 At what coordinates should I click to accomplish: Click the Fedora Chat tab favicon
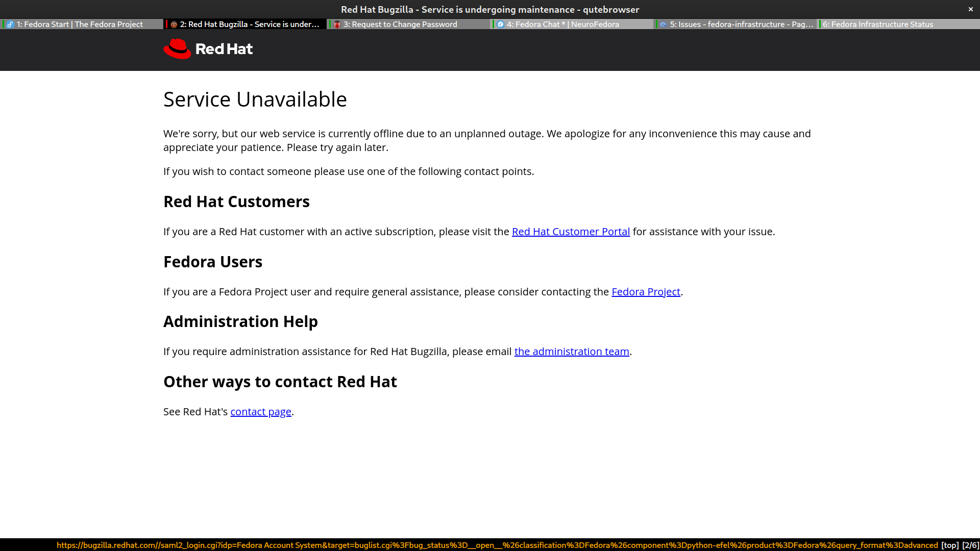point(500,24)
